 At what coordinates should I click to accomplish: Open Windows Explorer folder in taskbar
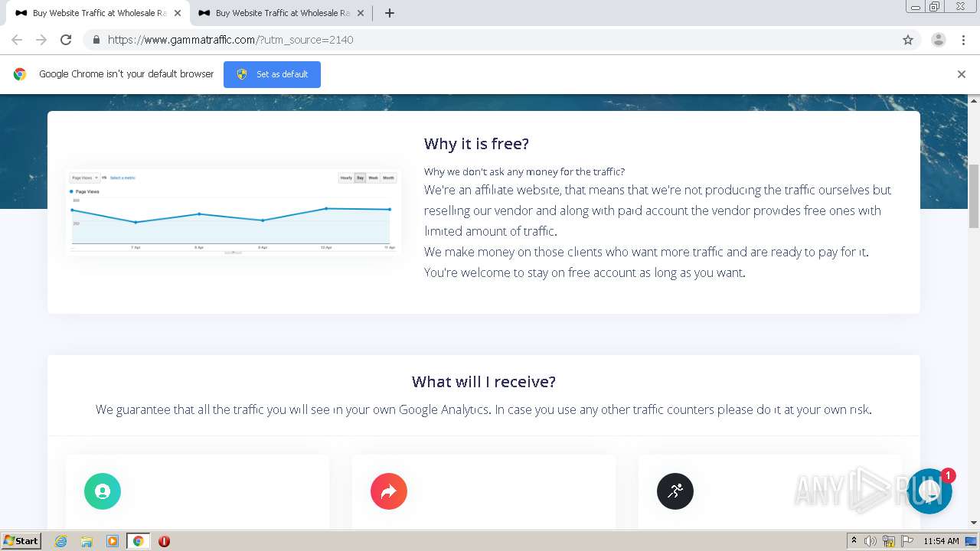87,541
